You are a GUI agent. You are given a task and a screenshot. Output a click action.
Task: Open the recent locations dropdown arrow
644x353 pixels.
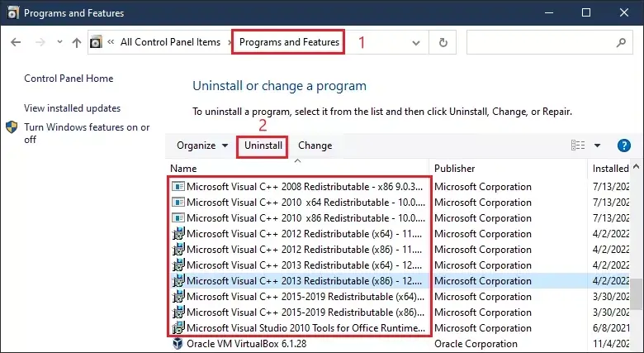(59, 42)
